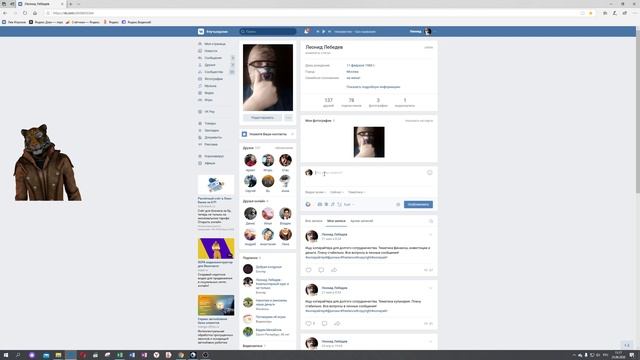Expand the Сейчас time dropdown in the post box
This screenshot has width=640, height=360.
tap(337, 192)
